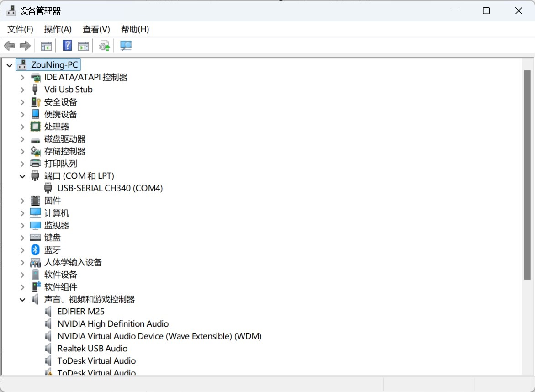Expand the 软件组件 category
This screenshot has height=392, width=535.
(22, 287)
